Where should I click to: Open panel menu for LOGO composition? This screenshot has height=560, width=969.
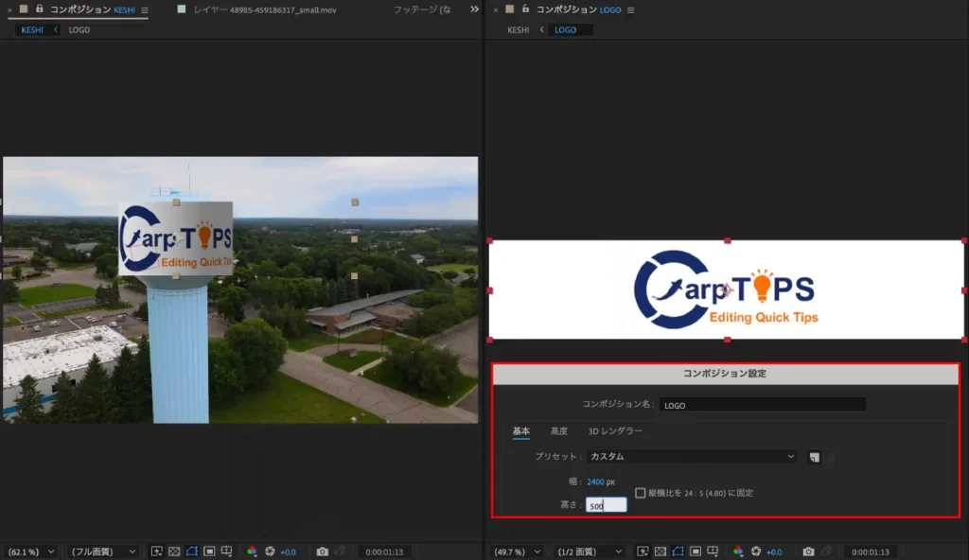point(631,9)
